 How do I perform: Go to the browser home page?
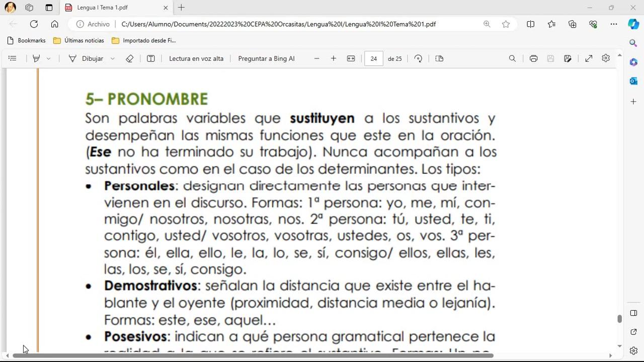pos(55,24)
